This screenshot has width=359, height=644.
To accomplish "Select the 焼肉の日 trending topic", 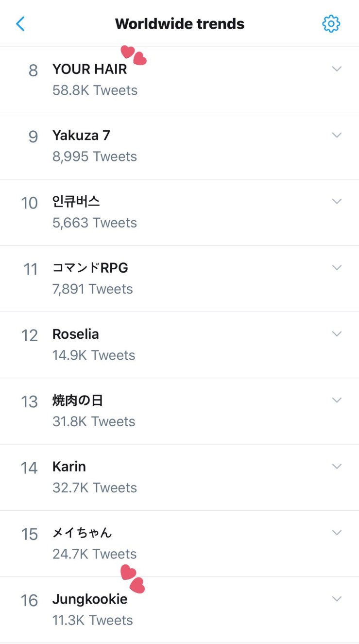I will [x=78, y=400].
